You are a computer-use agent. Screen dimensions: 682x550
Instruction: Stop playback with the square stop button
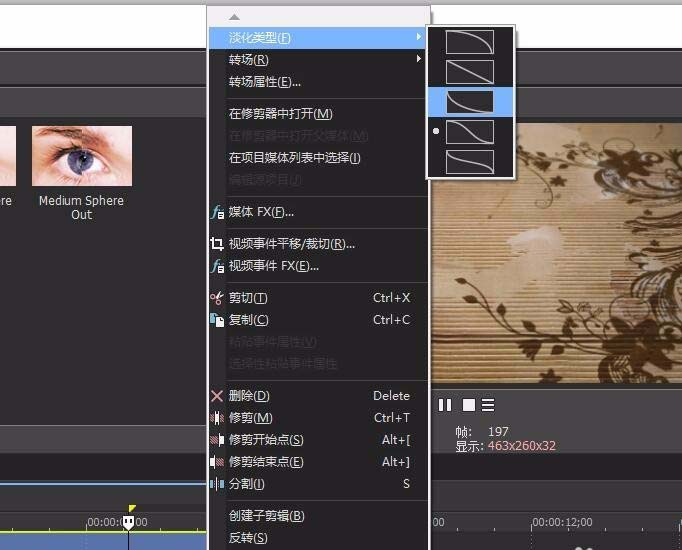coord(468,405)
